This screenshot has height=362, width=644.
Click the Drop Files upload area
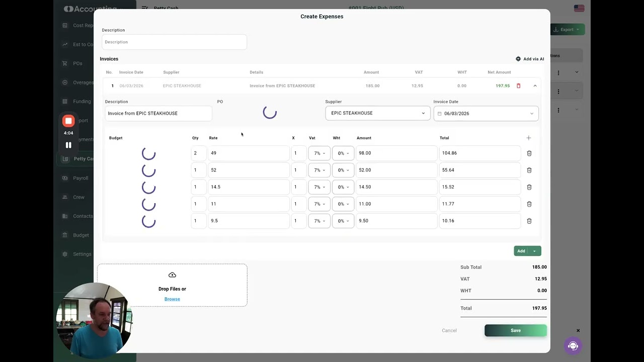(172, 285)
